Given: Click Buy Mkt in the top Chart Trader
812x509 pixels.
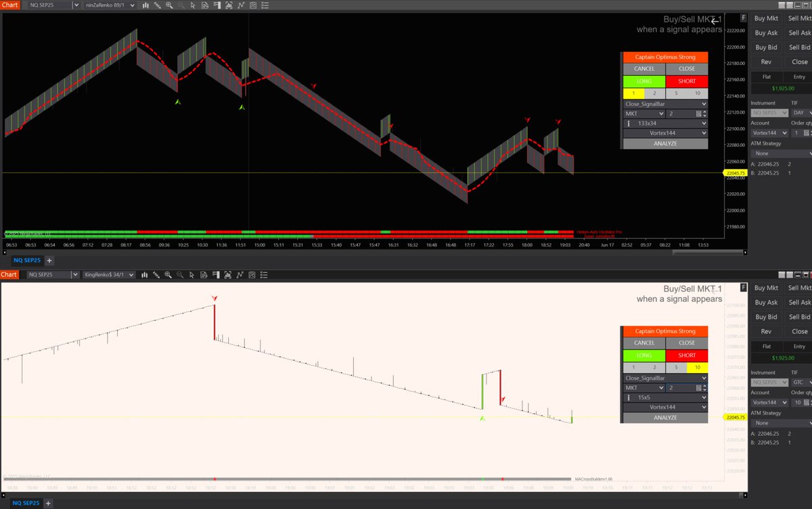Looking at the screenshot, I should pyautogui.click(x=766, y=18).
